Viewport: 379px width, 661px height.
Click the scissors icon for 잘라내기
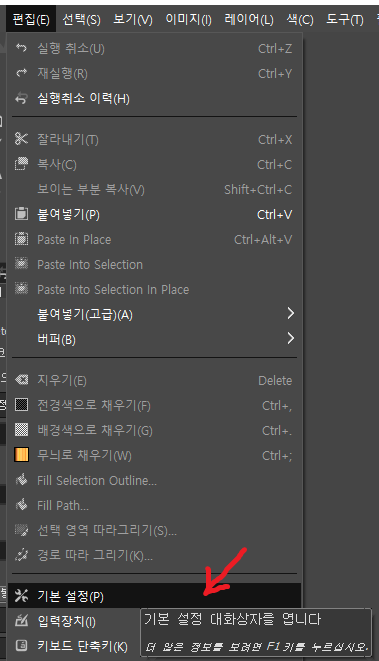tap(21, 139)
